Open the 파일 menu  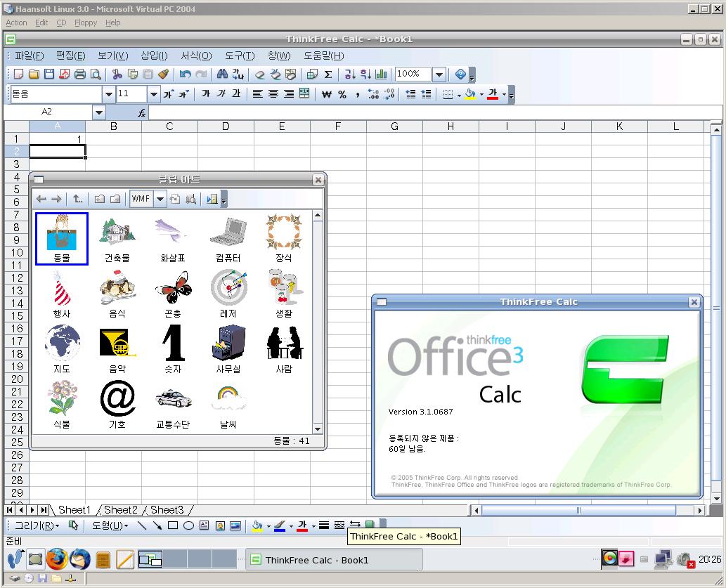pos(30,56)
